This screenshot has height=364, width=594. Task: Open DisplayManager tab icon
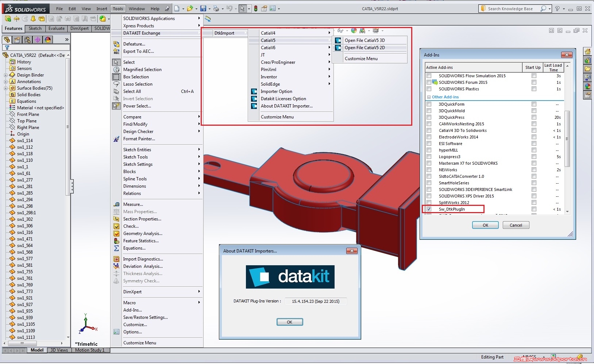(48, 39)
